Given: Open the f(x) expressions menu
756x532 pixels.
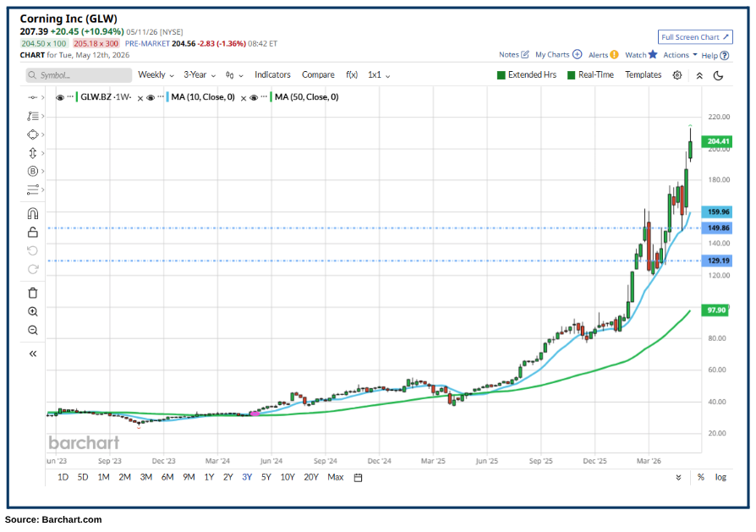Looking at the screenshot, I should click(352, 74).
